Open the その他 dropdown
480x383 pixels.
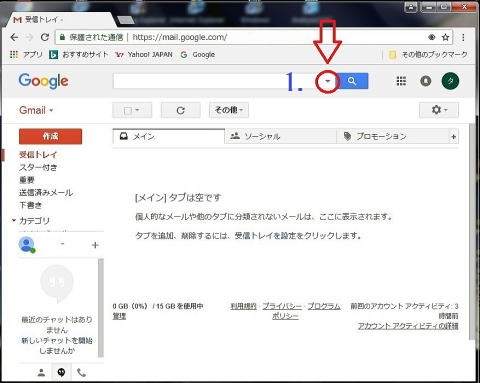point(229,110)
